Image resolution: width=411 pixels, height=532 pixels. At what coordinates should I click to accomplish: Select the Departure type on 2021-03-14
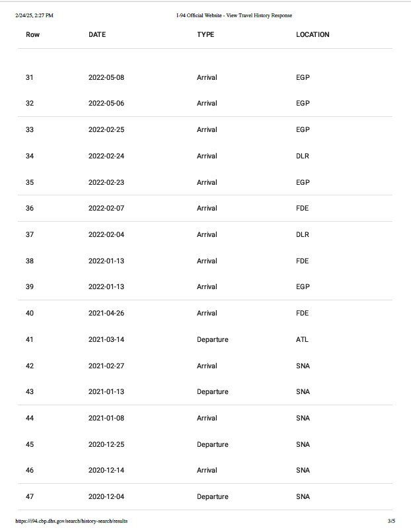coord(212,339)
